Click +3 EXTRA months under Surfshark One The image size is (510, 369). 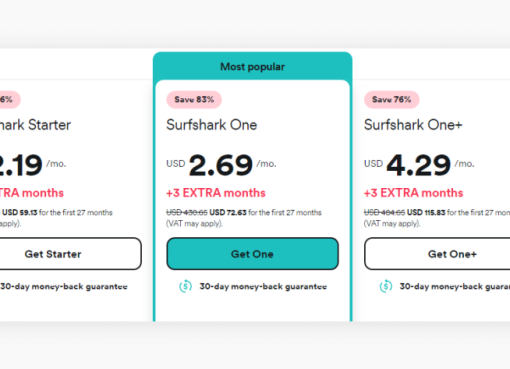click(216, 193)
